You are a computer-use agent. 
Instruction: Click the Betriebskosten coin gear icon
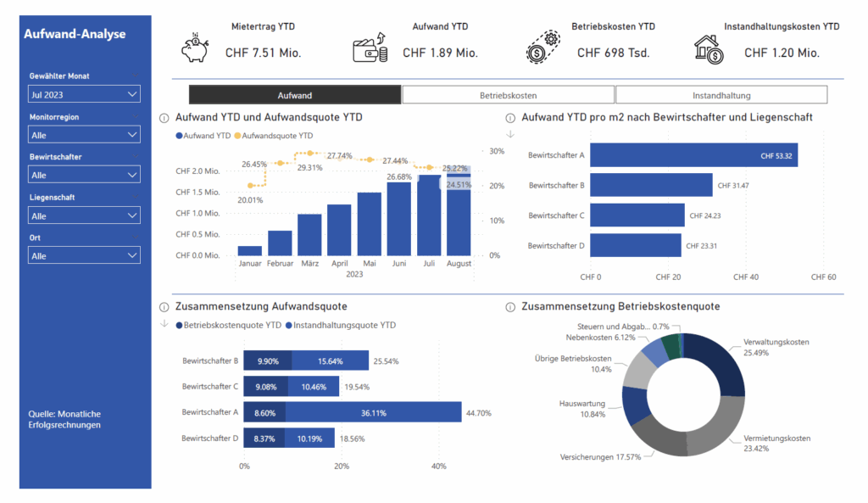(x=540, y=48)
